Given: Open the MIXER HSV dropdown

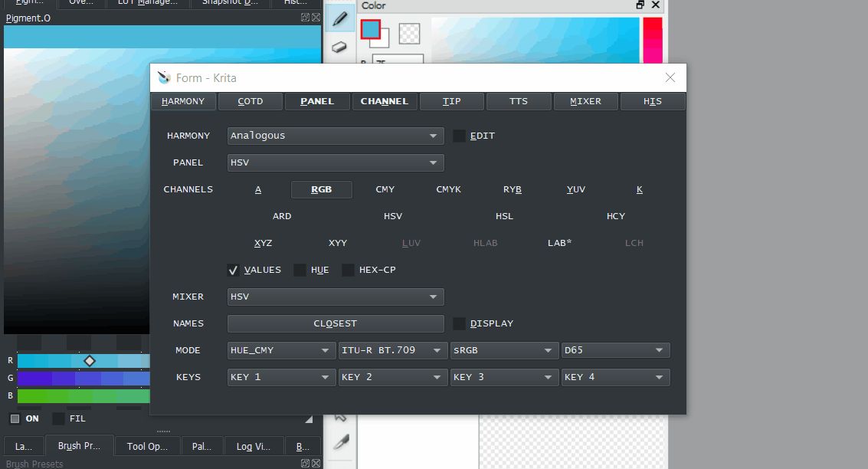Looking at the screenshot, I should click(x=336, y=297).
